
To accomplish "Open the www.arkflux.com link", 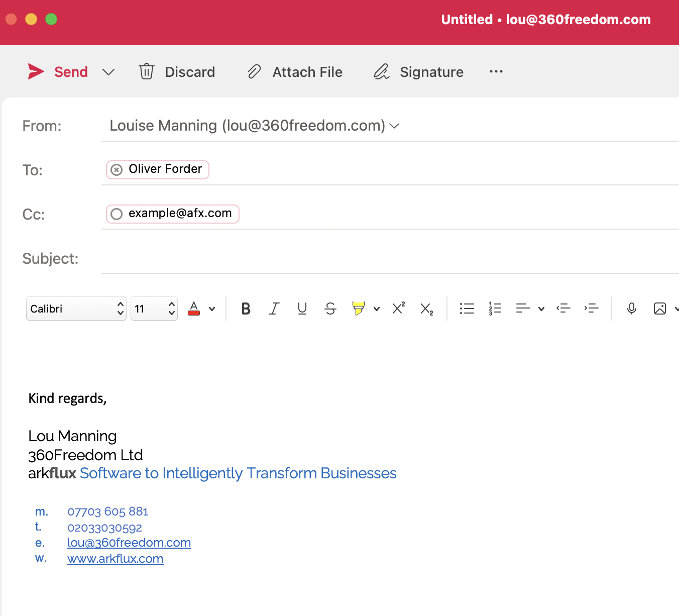I will point(115,559).
